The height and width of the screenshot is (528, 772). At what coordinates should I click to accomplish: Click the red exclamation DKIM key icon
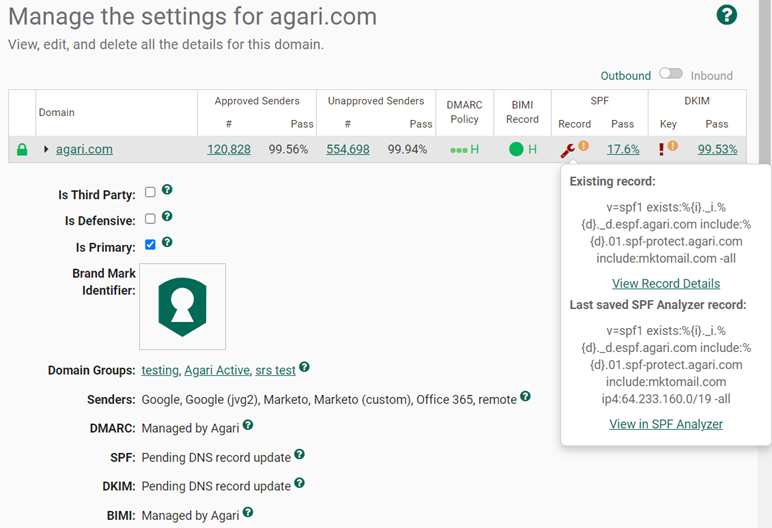(x=661, y=149)
